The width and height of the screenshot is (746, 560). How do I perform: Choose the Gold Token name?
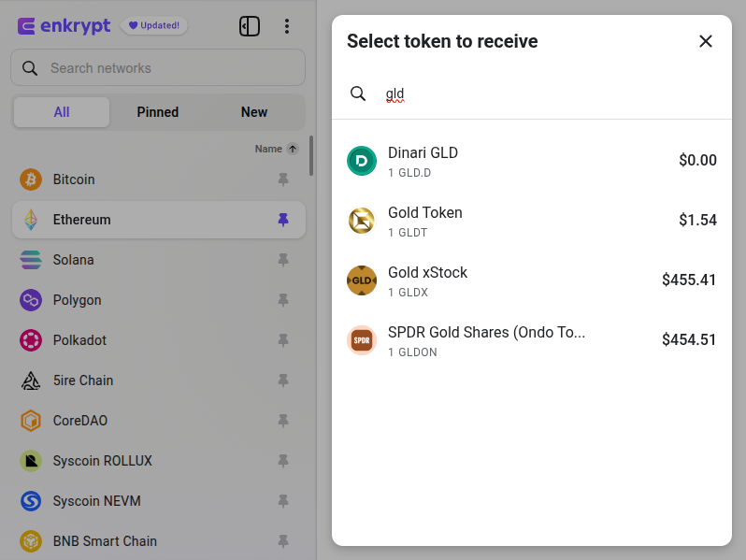(x=424, y=212)
